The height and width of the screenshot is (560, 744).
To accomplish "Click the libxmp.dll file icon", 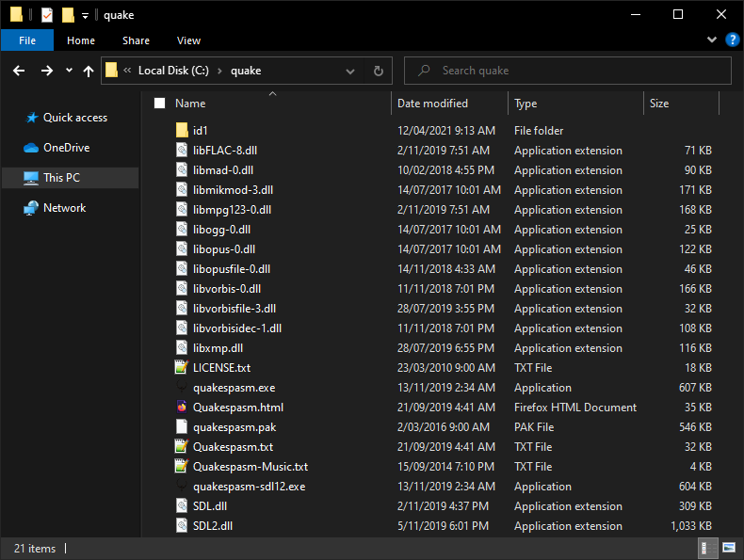I will pos(182,347).
